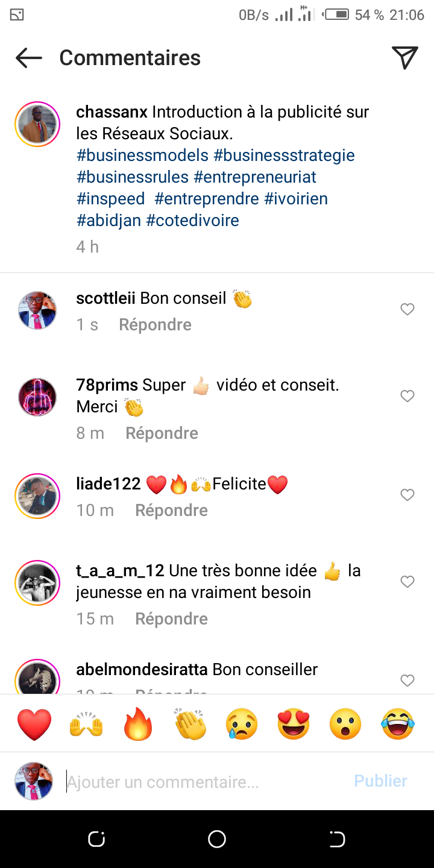Insert the heart-eyes face emoji
The image size is (434, 868).
coord(294,724)
